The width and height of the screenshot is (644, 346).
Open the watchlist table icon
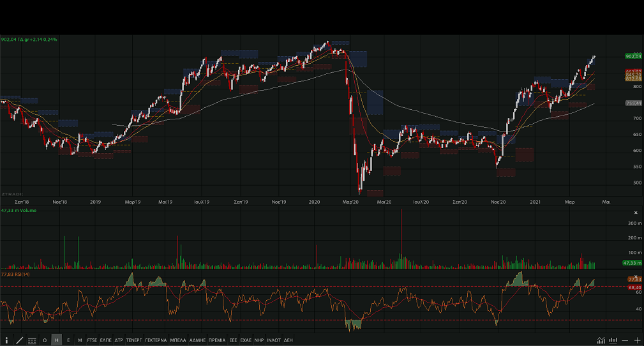pyautogui.click(x=32, y=340)
